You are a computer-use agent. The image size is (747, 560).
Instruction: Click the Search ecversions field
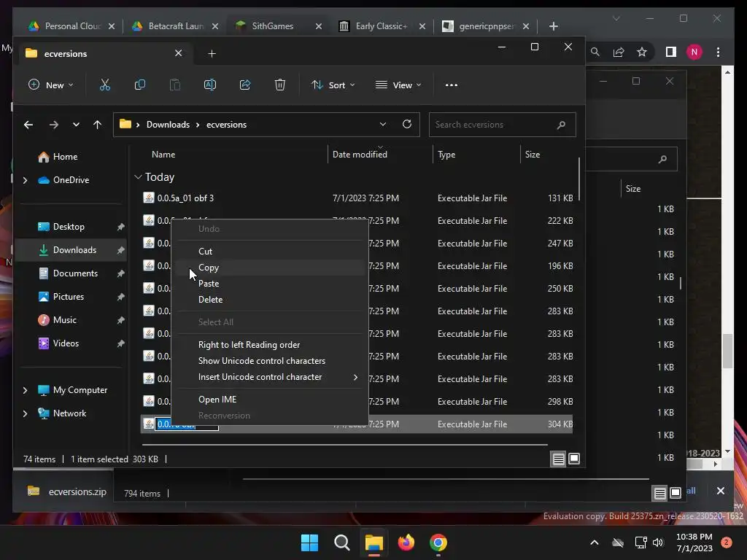pos(502,125)
